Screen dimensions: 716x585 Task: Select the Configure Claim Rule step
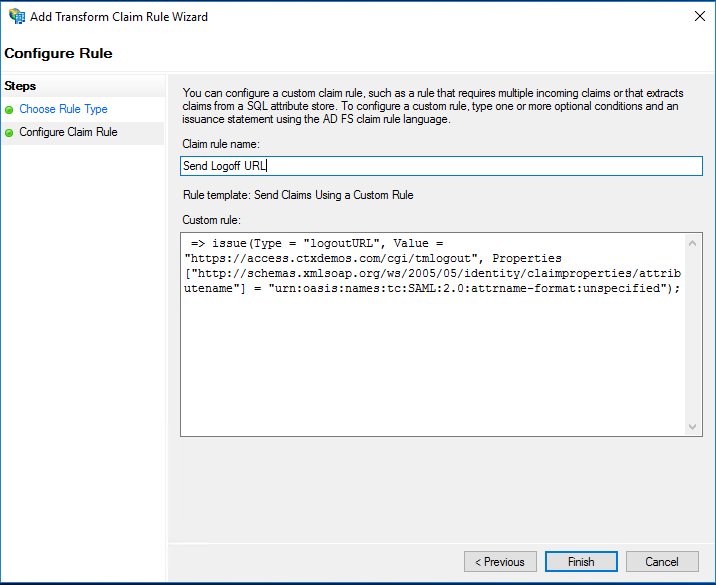coord(68,132)
